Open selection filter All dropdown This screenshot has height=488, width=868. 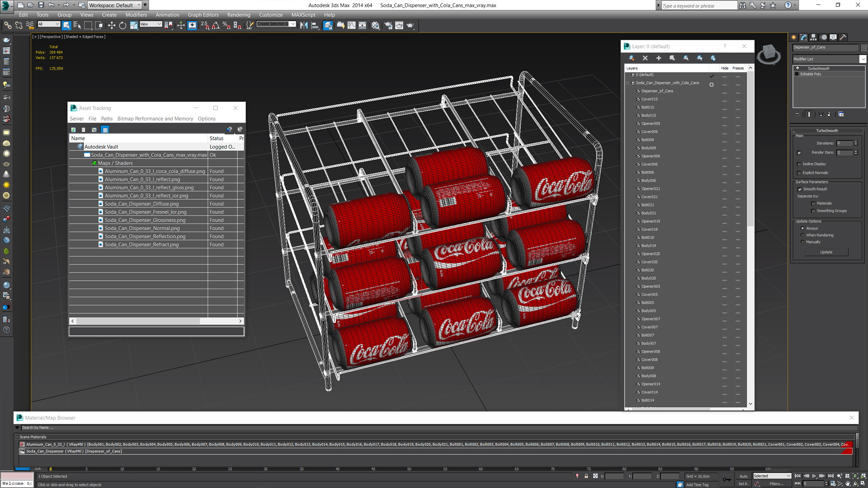click(49, 24)
